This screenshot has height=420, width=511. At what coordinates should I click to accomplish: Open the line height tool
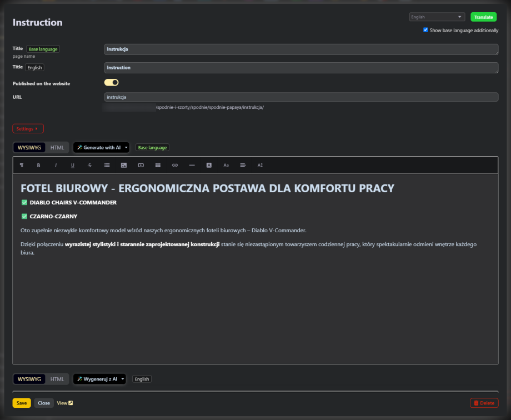click(260, 166)
